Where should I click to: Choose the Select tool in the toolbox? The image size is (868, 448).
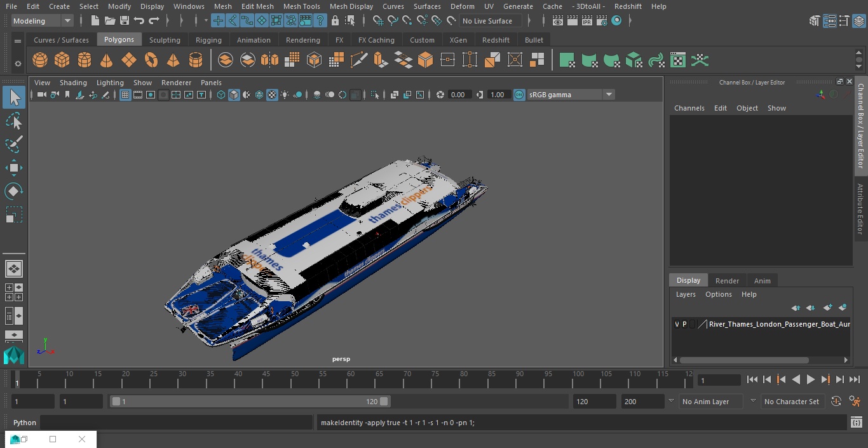point(14,97)
